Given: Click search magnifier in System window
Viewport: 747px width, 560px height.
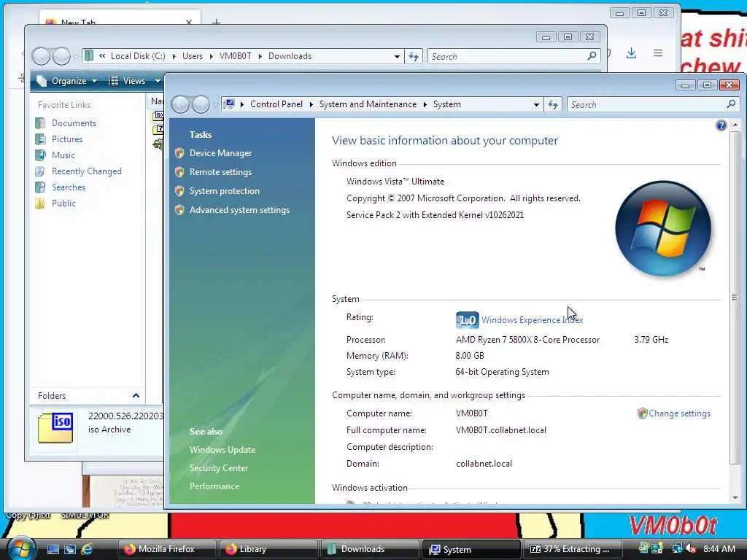Looking at the screenshot, I should (731, 104).
